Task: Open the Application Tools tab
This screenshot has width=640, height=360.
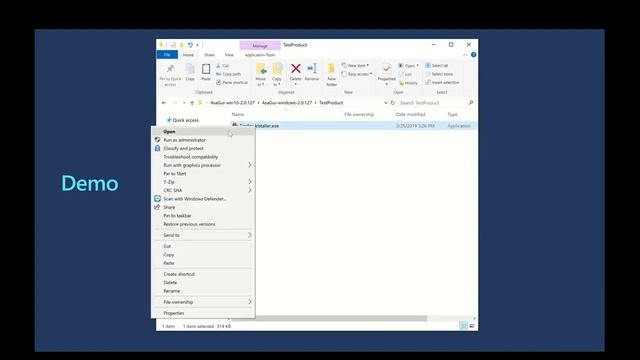Action: [260, 55]
